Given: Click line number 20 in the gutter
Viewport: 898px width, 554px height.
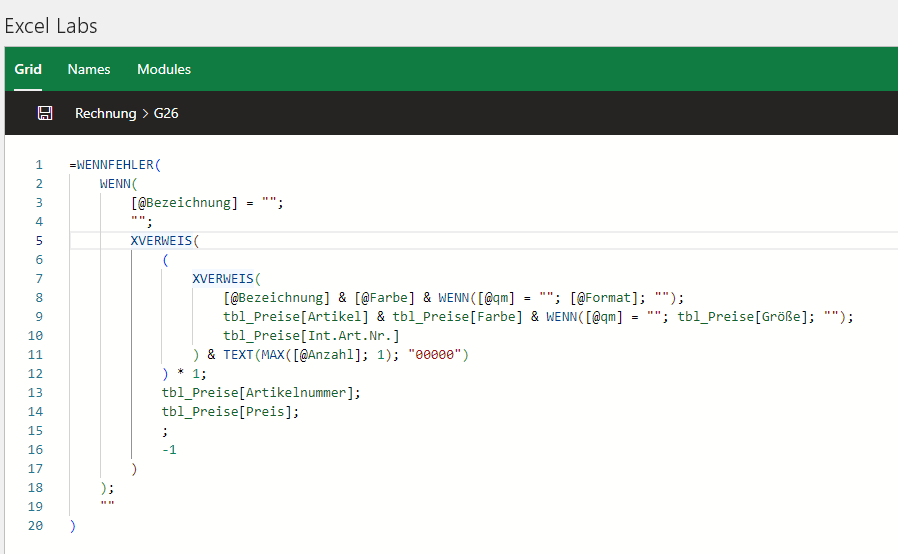Looking at the screenshot, I should pos(36,526).
